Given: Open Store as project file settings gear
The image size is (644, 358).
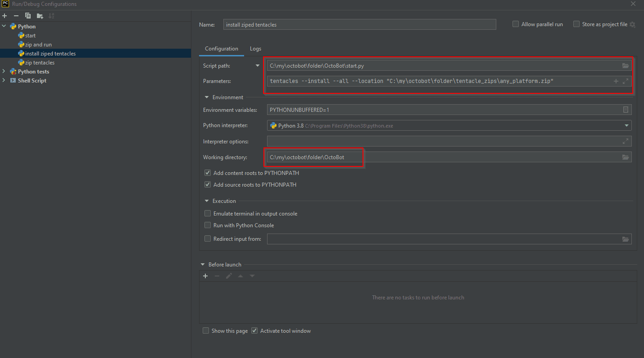Looking at the screenshot, I should [x=632, y=24].
